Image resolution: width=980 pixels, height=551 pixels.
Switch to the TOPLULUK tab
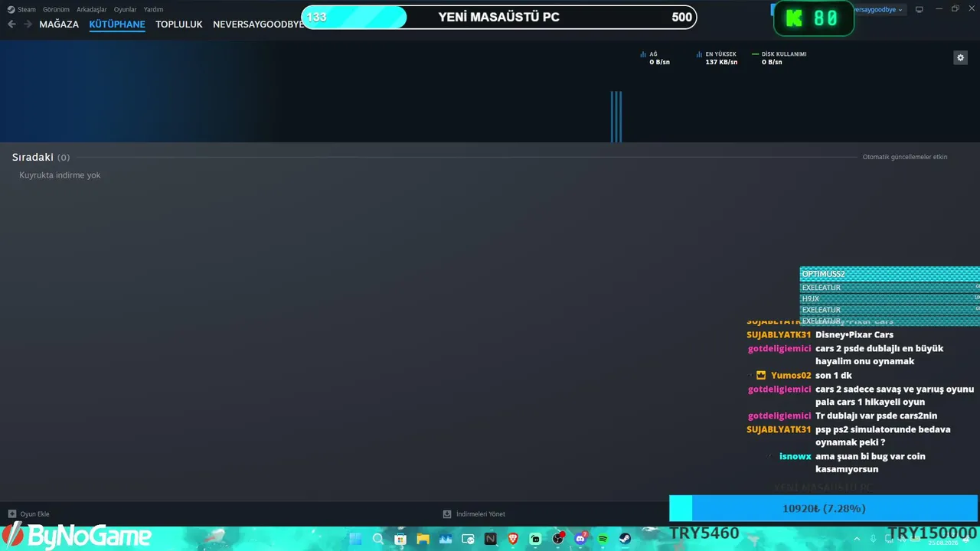coord(179,24)
